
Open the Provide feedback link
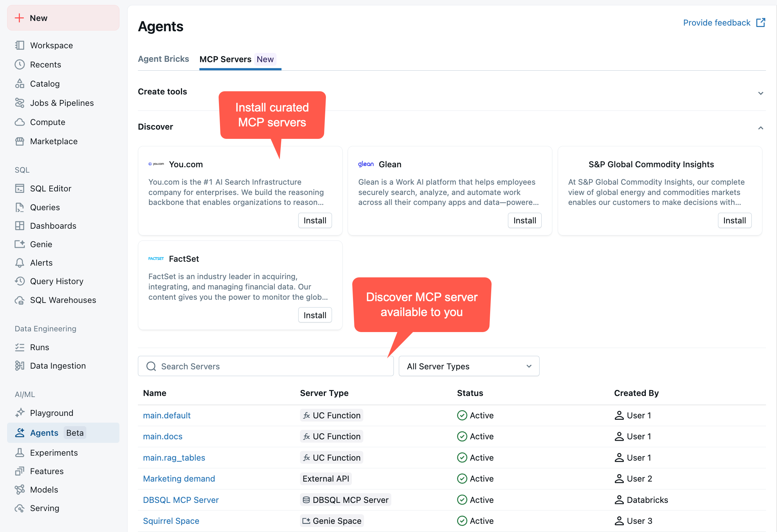tap(717, 22)
